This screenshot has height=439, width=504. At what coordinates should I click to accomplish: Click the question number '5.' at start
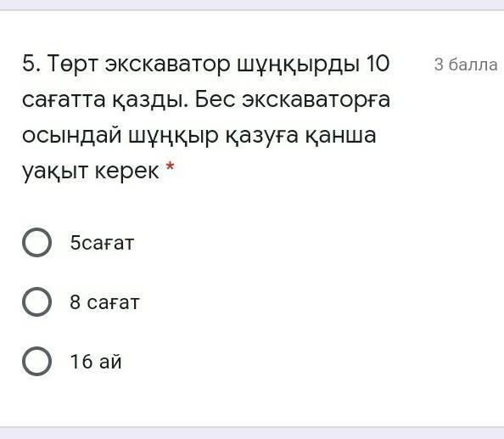32,64
